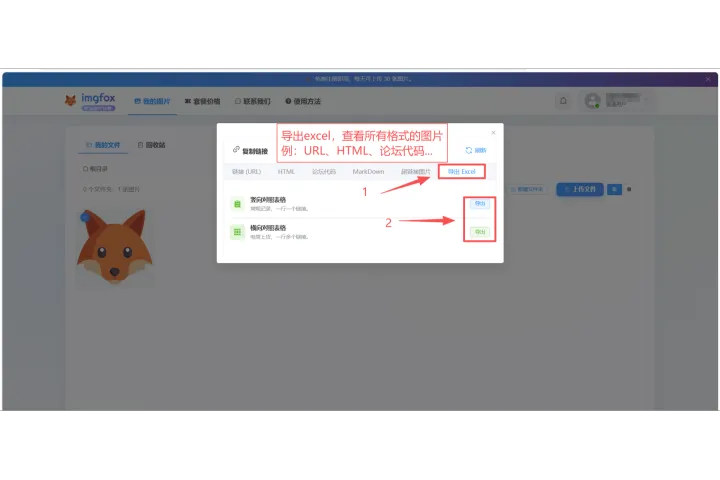Click the refresh icon at the dialog's top right
Viewport: 720px width, 480px height.
469,150
